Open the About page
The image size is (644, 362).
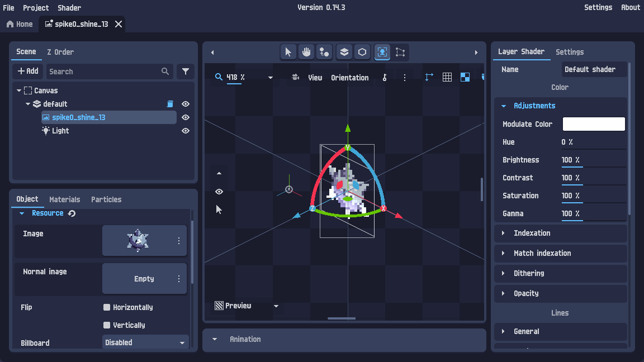tap(631, 7)
